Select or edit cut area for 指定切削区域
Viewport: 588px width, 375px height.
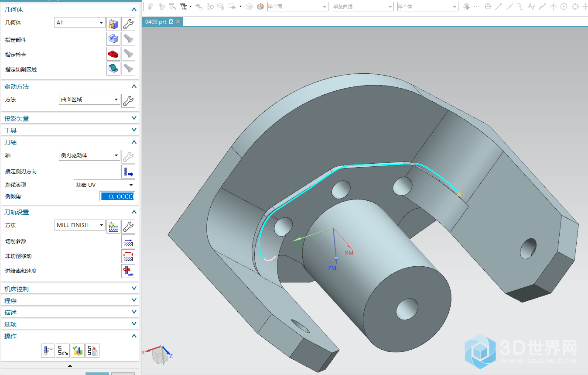pyautogui.click(x=113, y=69)
